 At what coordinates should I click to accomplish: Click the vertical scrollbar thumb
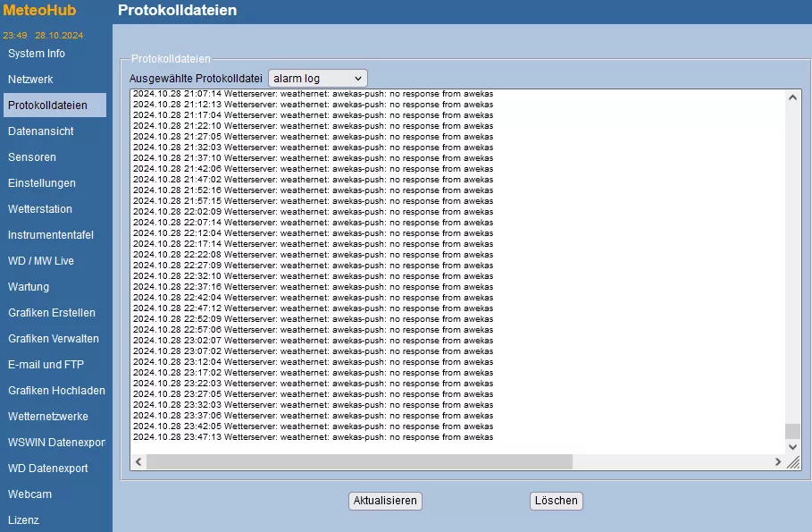coord(792,431)
